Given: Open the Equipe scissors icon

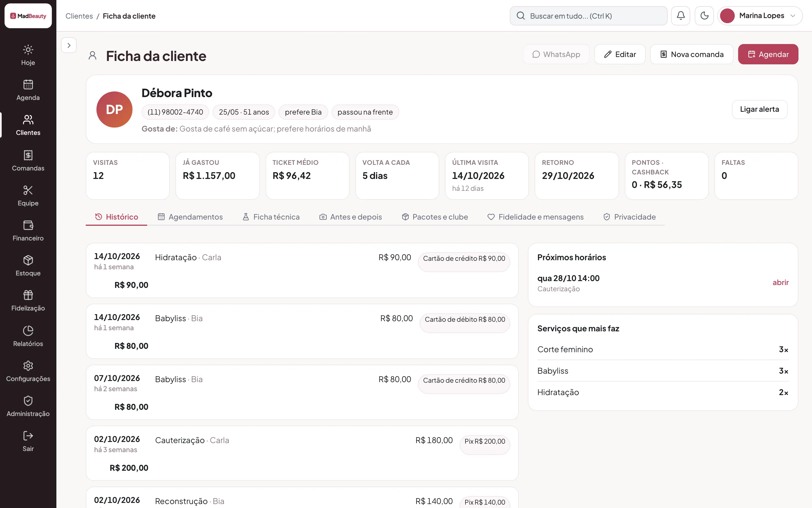Looking at the screenshot, I should [28, 190].
